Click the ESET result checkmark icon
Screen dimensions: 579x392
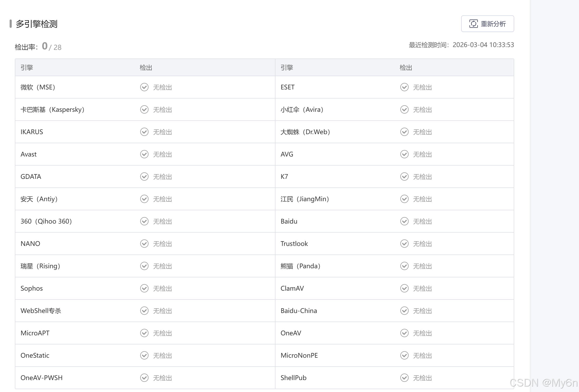coord(404,87)
